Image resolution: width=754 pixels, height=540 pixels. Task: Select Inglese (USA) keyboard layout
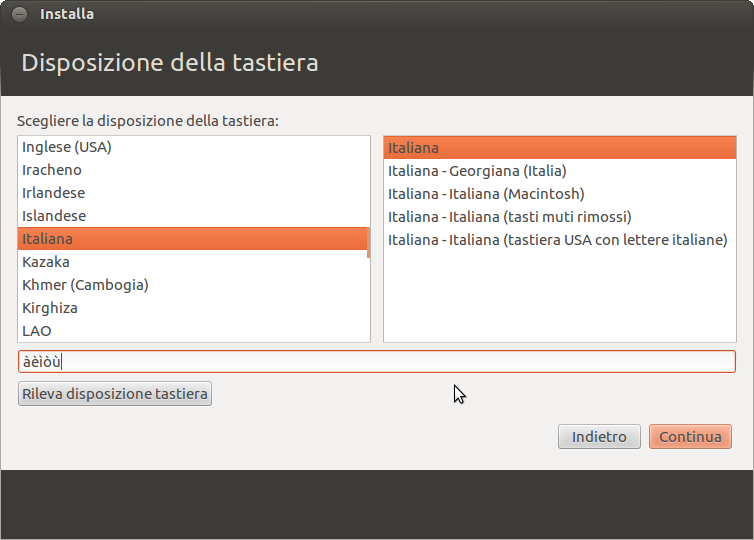tap(67, 147)
